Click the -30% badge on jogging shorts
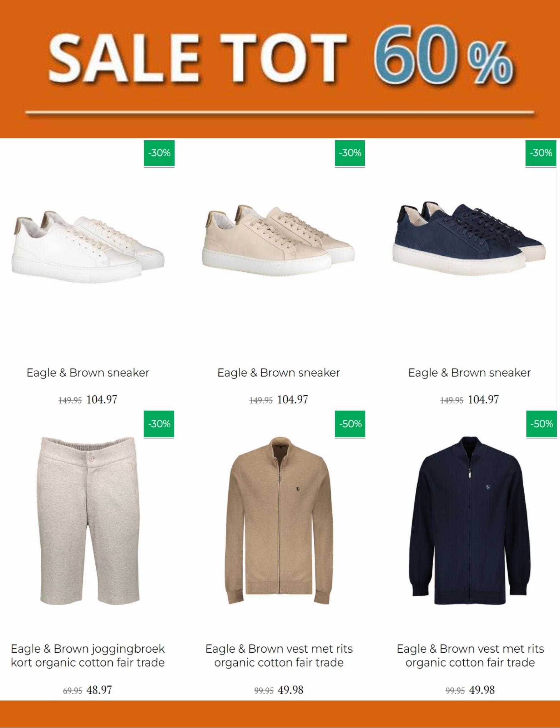This screenshot has width=560, height=728. tap(159, 424)
